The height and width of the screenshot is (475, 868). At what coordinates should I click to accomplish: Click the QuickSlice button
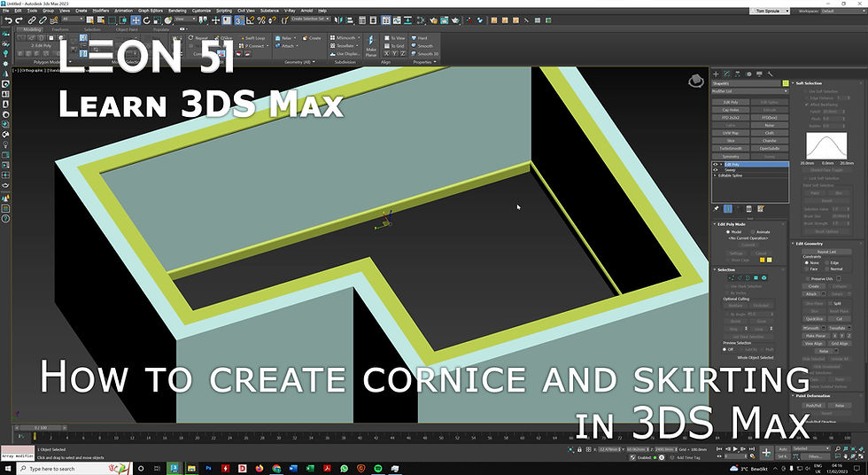click(x=816, y=319)
